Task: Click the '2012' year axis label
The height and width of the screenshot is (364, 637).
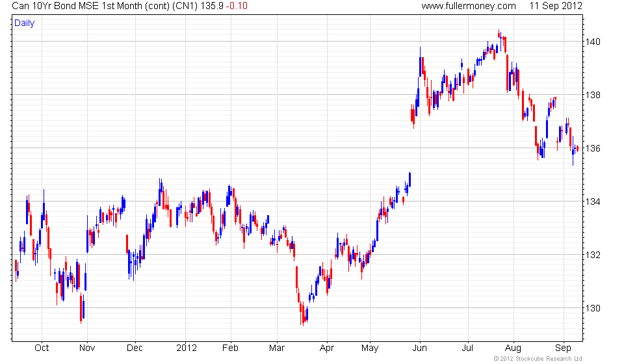Action: click(x=187, y=348)
